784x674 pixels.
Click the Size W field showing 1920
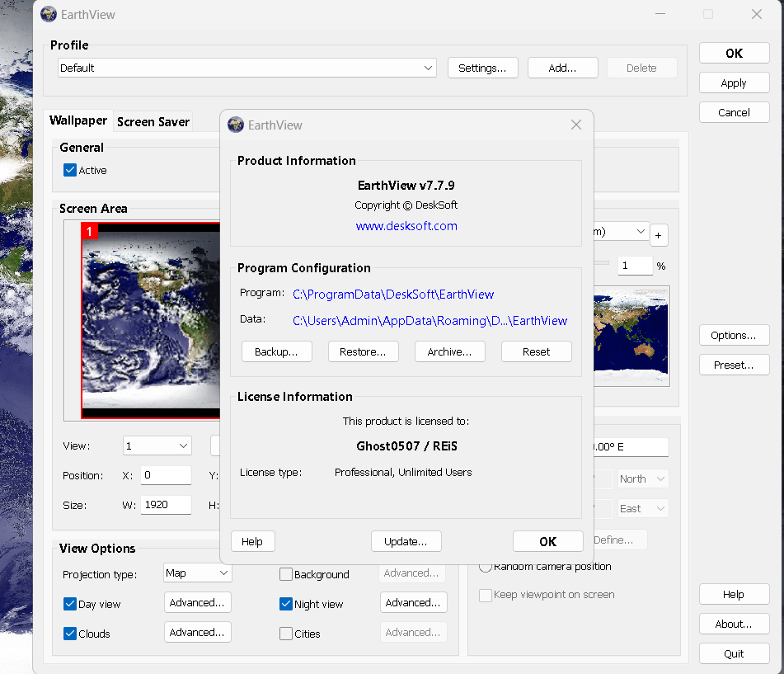[166, 505]
